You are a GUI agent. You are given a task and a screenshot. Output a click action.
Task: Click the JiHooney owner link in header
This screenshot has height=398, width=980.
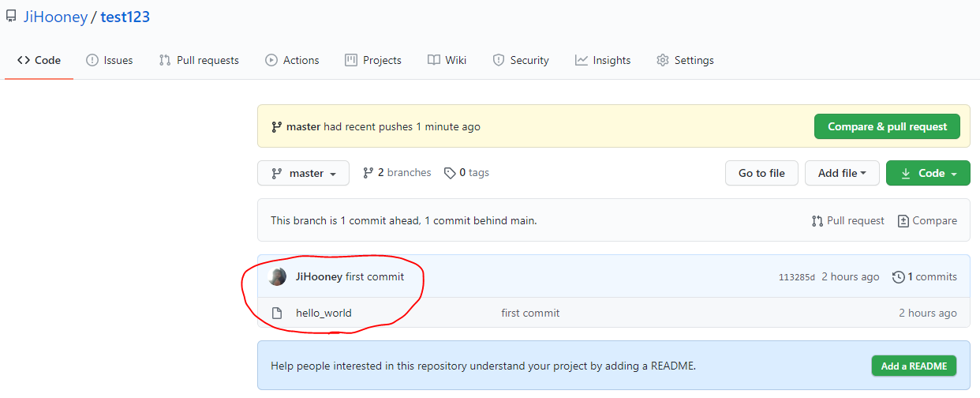click(54, 17)
